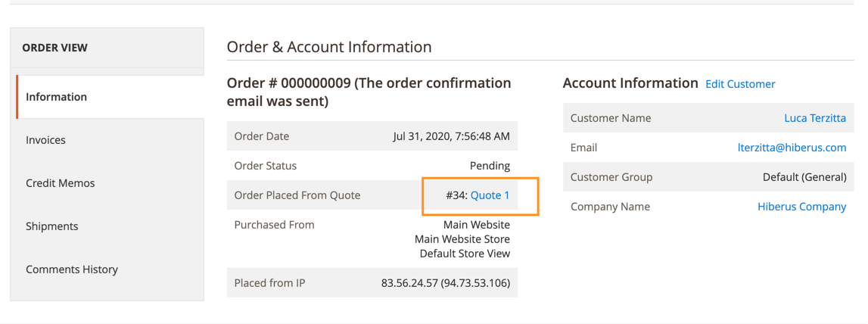Click the Order & Account Information heading
The image size is (868, 324).
click(x=329, y=47)
